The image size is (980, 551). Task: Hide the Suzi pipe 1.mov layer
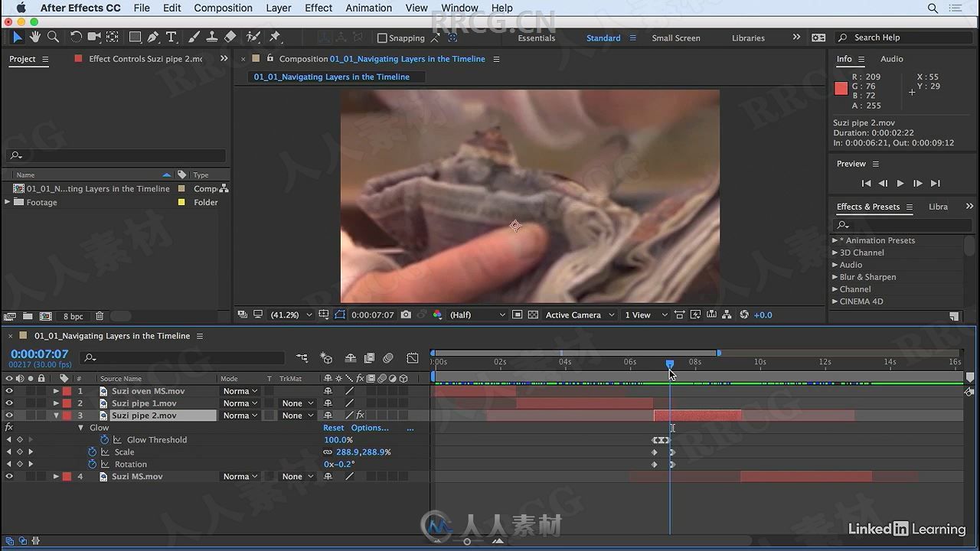pos(9,403)
